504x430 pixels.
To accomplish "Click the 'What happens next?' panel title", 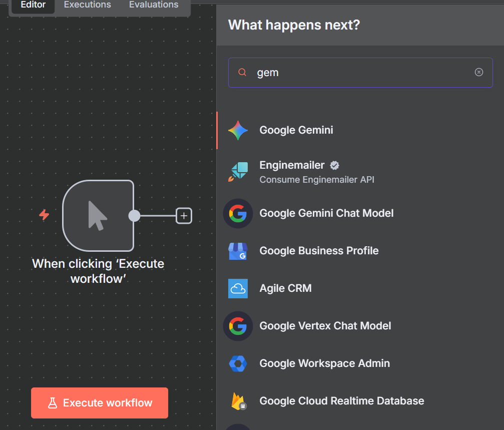I will pyautogui.click(x=294, y=25).
